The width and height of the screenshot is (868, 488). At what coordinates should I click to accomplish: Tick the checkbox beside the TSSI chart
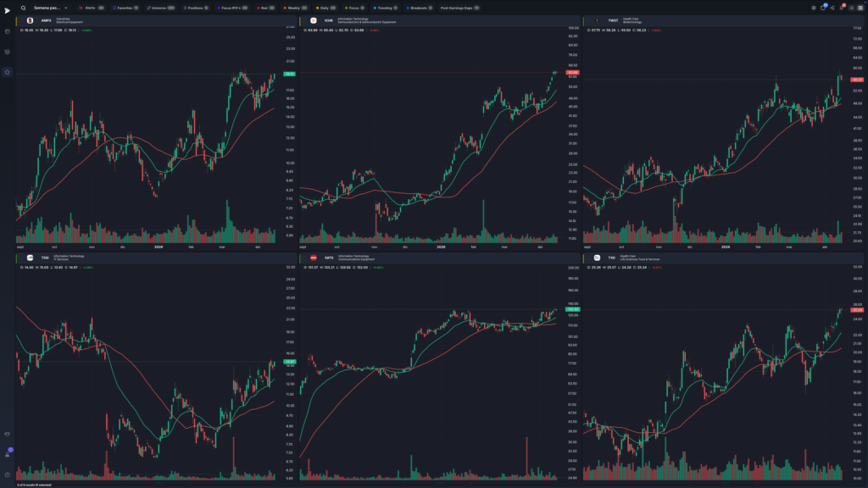(x=20, y=258)
